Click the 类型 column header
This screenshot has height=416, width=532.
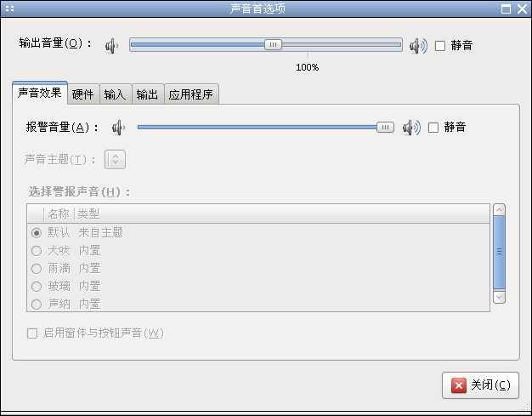(x=88, y=214)
